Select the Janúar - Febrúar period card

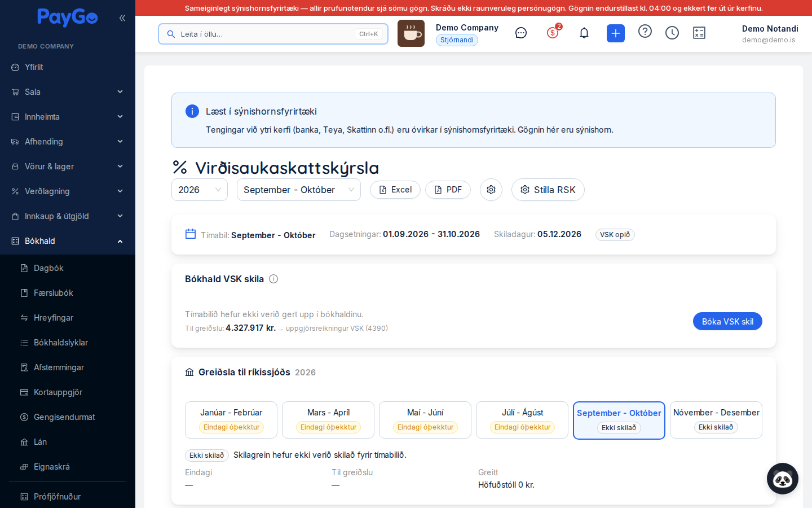pos(231,420)
